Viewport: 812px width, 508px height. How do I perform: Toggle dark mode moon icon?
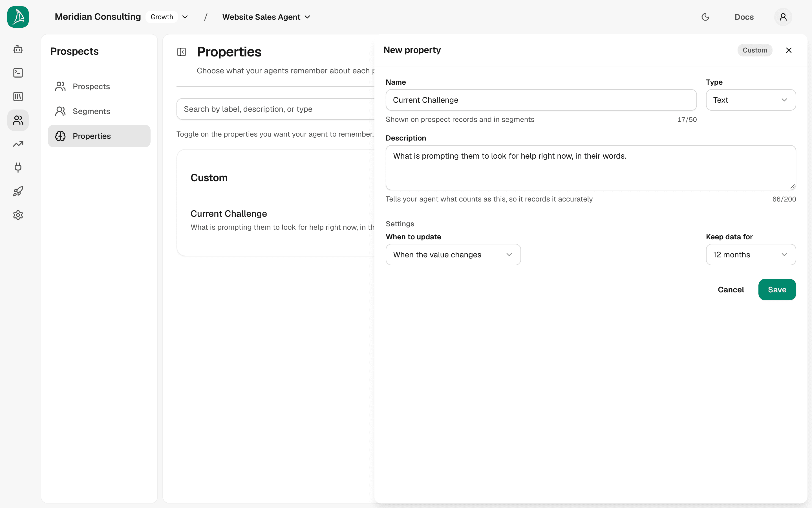click(x=705, y=17)
